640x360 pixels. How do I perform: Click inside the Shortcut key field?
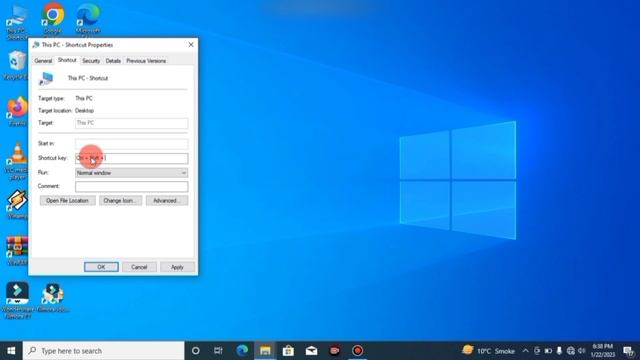[131, 158]
